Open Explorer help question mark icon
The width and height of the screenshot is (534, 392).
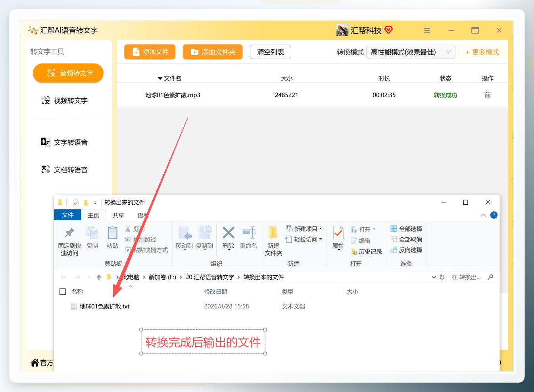(494, 215)
